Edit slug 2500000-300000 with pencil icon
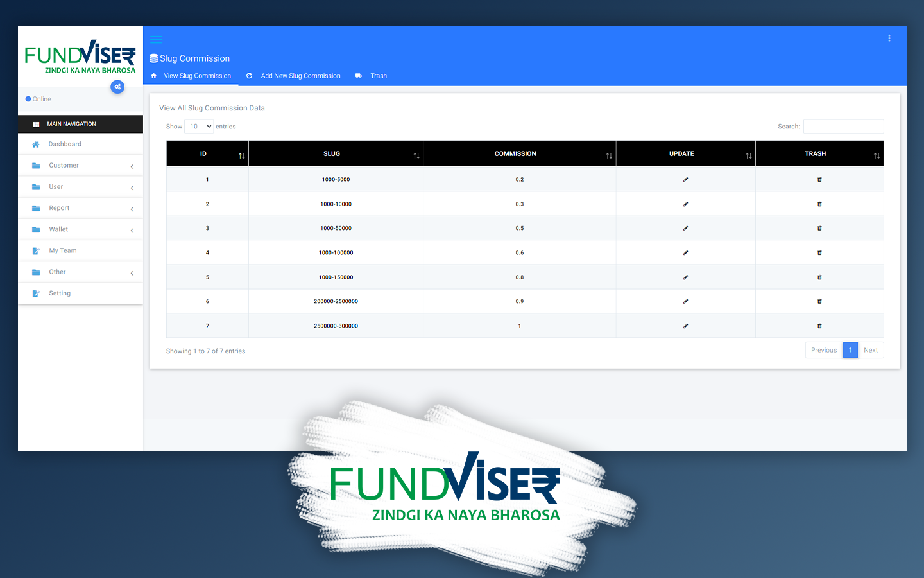This screenshot has width=924, height=578. coord(685,326)
